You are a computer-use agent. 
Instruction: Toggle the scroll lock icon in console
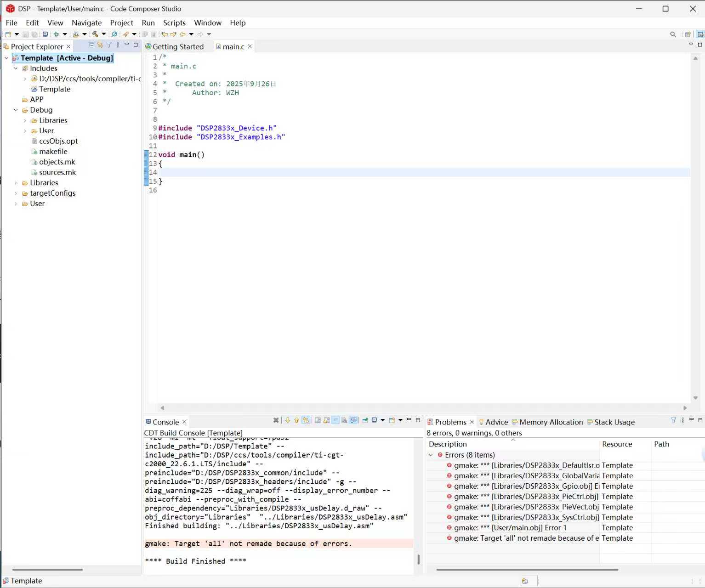(326, 420)
